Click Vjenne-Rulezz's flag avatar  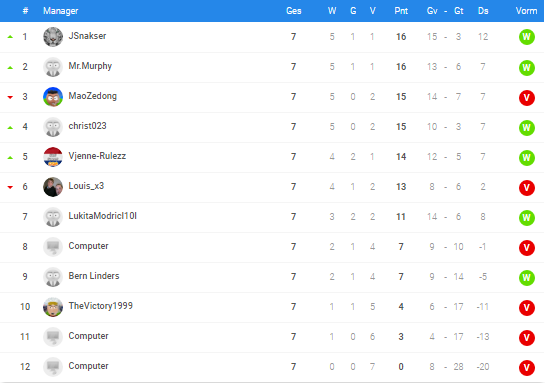click(x=53, y=157)
